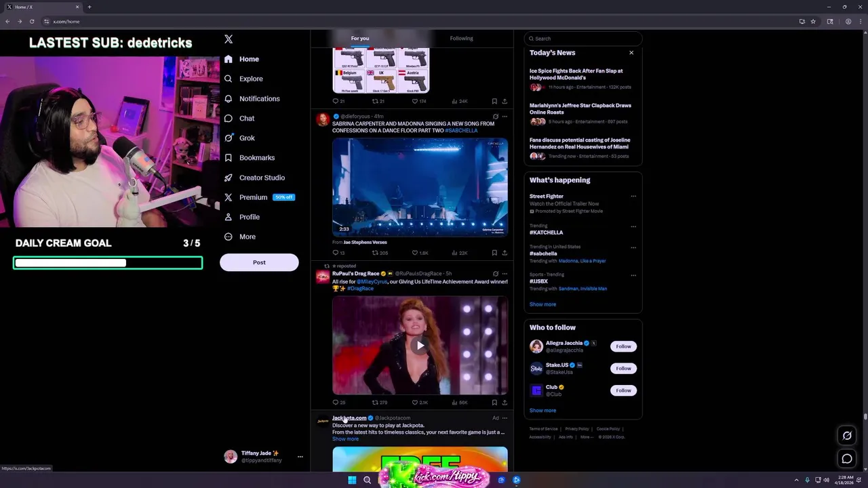The image size is (868, 488).
Task: Open the Profile page
Action: click(242, 217)
